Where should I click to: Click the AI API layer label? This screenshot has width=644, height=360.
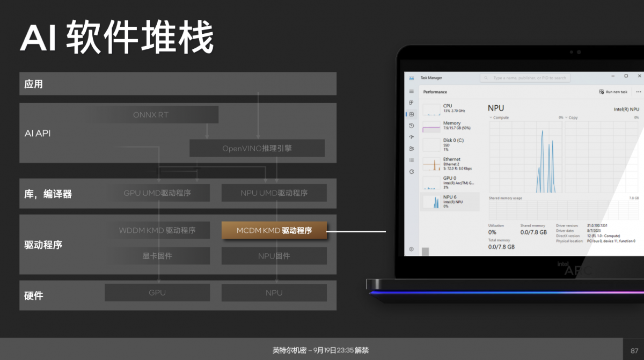tap(38, 133)
